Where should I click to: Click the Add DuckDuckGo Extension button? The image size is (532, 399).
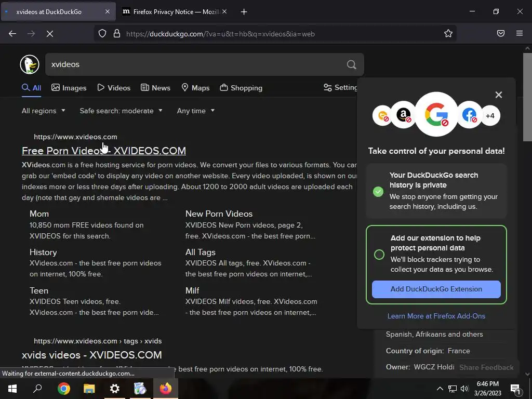point(436,289)
